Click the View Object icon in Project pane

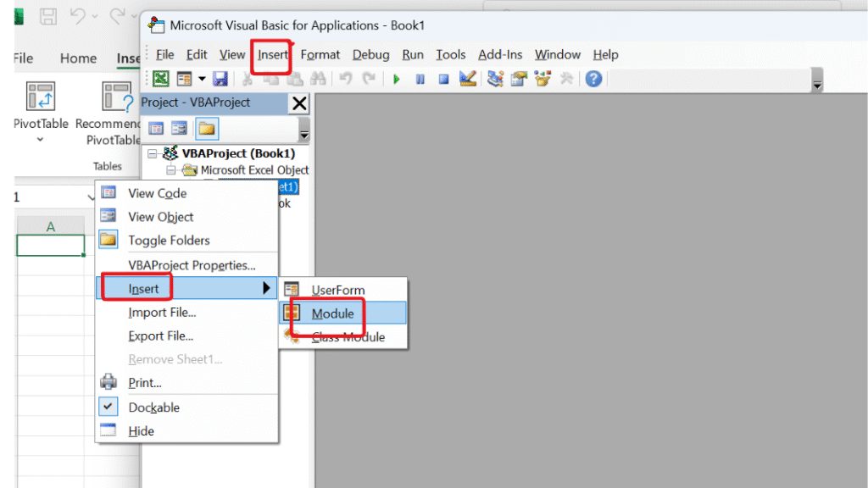[179, 129]
